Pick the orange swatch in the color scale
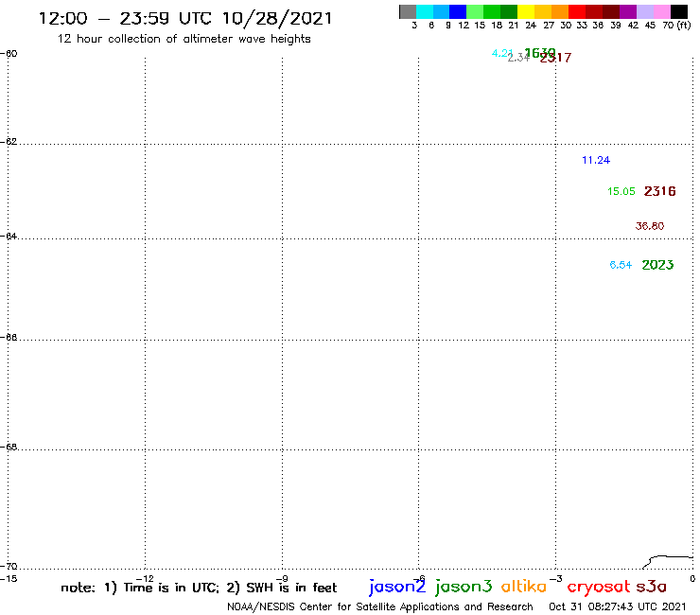 [560, 11]
